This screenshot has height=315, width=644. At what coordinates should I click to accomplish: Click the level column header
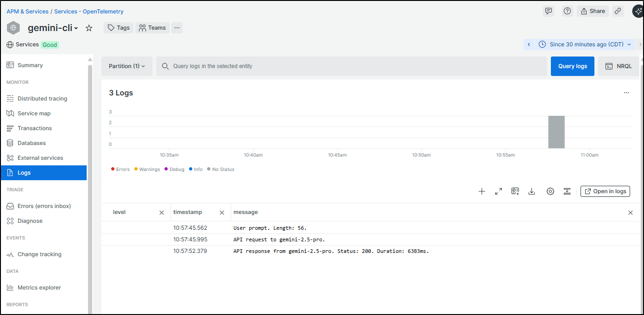[x=119, y=212]
